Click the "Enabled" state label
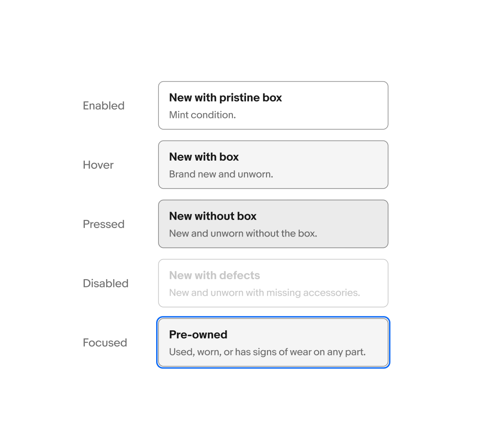Screen dimensions: 486x448 click(104, 105)
